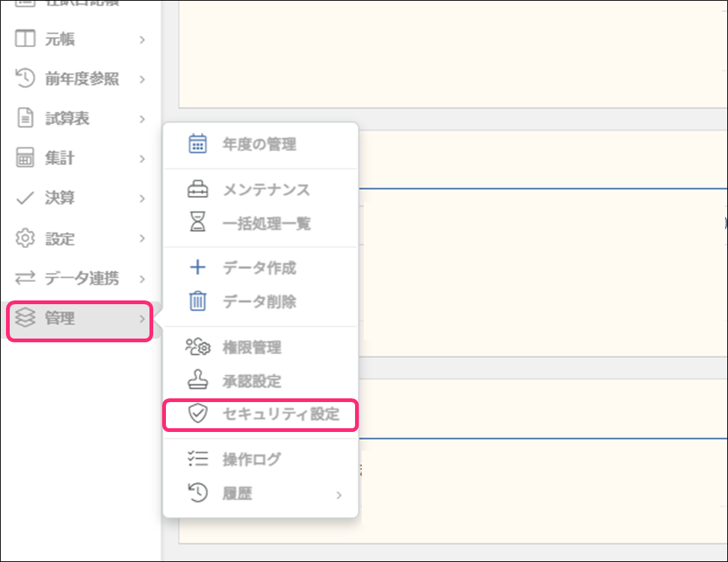Expand the 試算表 sidebar chevron
This screenshot has width=728, height=562.
[142, 119]
